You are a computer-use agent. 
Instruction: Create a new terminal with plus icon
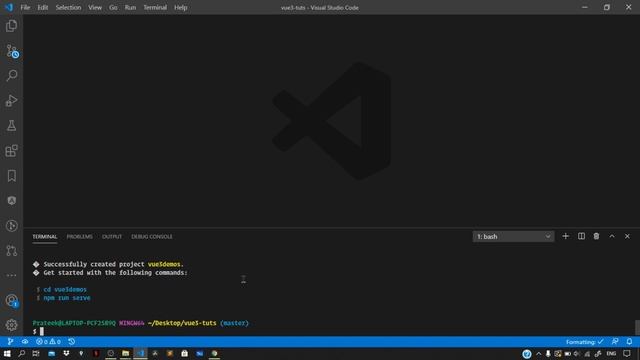565,236
